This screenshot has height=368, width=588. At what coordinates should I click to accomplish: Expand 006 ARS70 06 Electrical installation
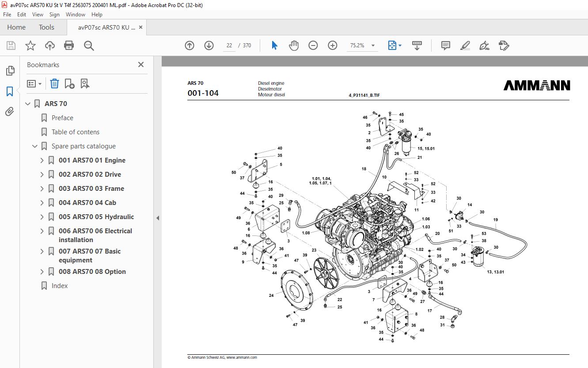click(x=42, y=231)
